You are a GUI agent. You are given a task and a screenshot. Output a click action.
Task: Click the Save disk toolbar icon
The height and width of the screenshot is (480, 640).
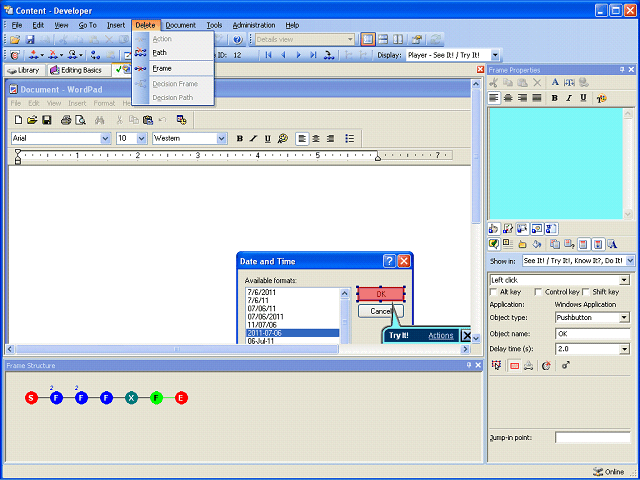pos(30,40)
